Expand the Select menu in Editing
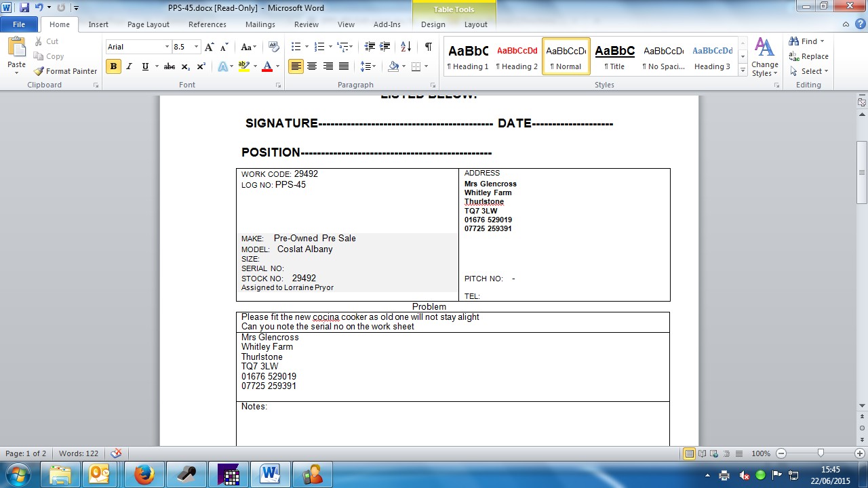The image size is (868, 488). [x=809, y=71]
